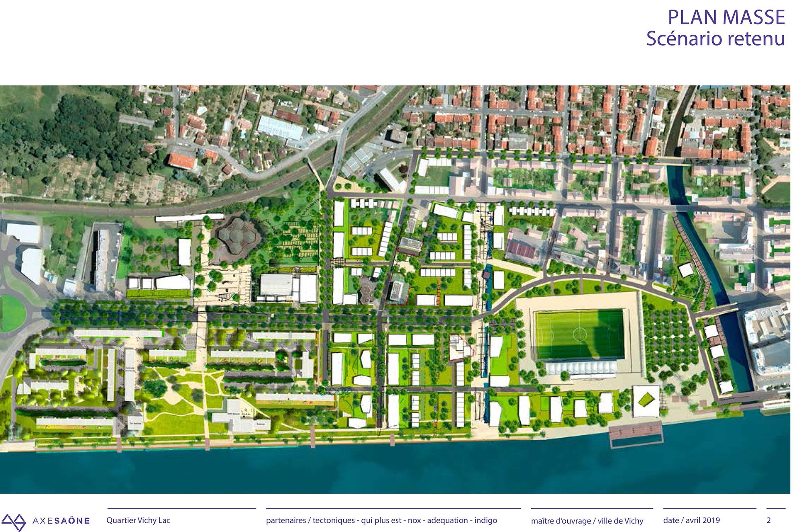Click the green roundabout at the left edge
The height and width of the screenshot is (532, 803).
point(11,313)
